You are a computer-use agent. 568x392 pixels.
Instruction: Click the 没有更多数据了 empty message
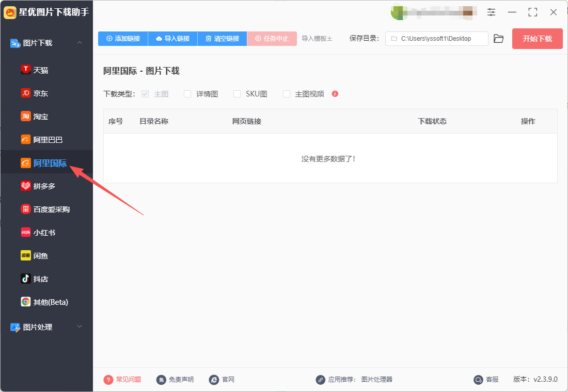pos(328,159)
